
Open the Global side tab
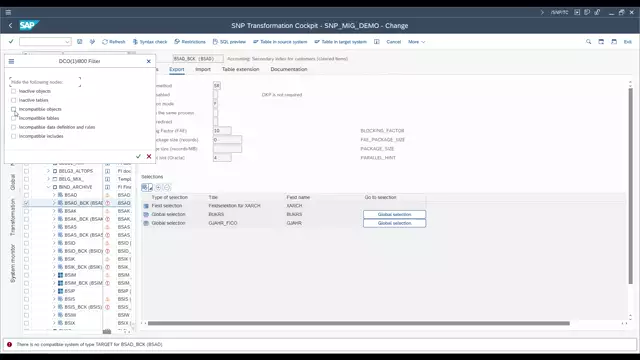pos(13,182)
